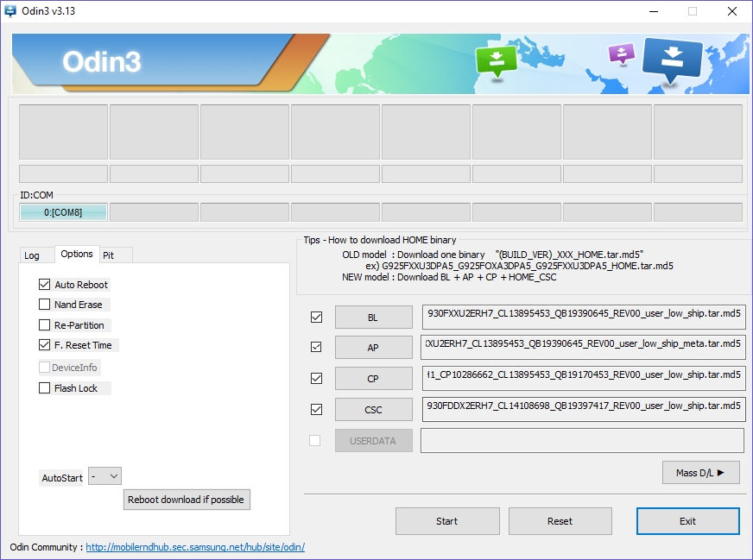Click the 'NEW model : Download BL + AP' tip line

click(449, 277)
